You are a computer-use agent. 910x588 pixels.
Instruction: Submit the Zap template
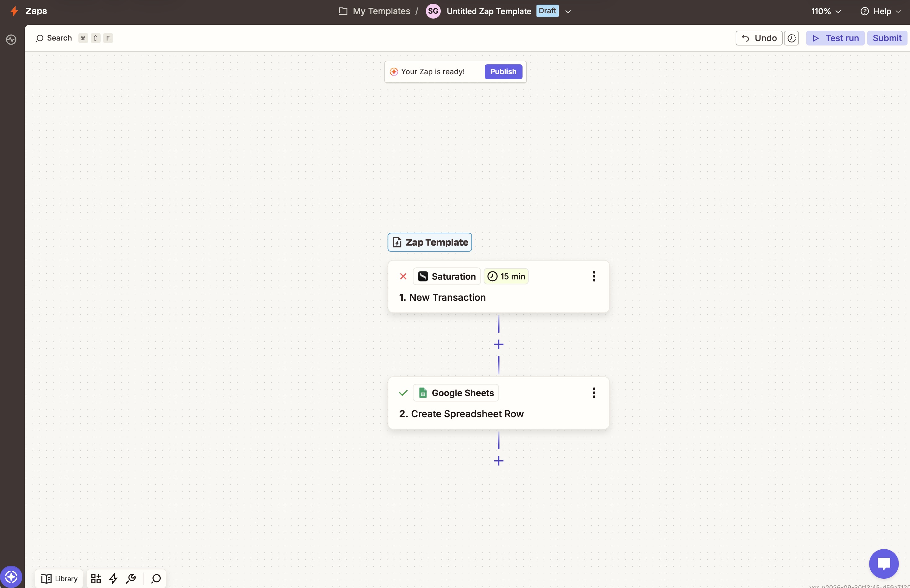[x=887, y=38]
